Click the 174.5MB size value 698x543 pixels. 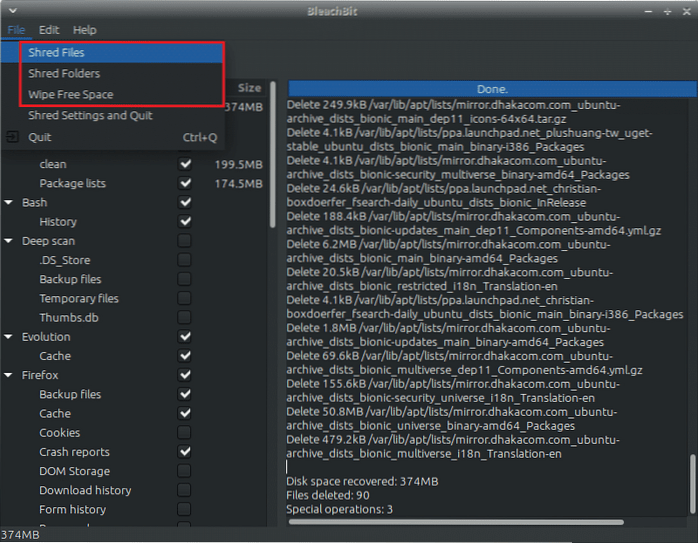pos(239,184)
